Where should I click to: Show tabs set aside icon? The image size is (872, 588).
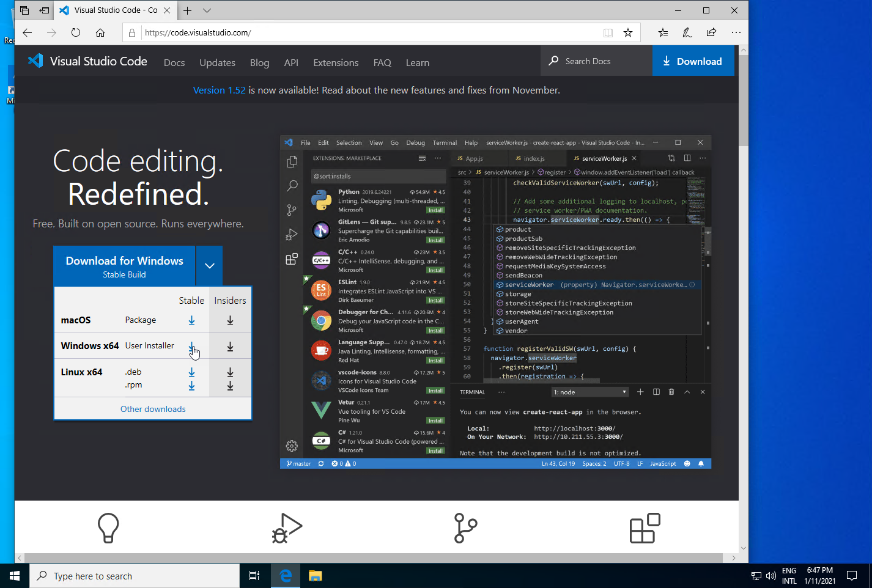point(24,10)
